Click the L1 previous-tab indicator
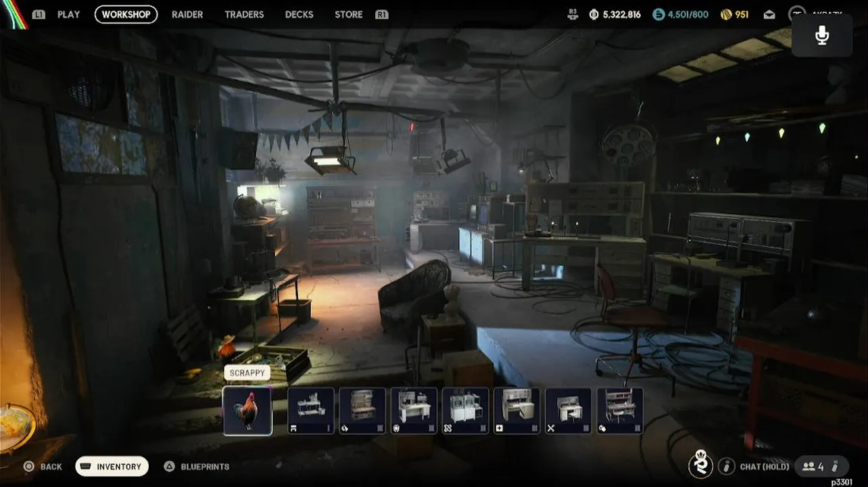The width and height of the screenshot is (868, 487). pyautogui.click(x=39, y=14)
